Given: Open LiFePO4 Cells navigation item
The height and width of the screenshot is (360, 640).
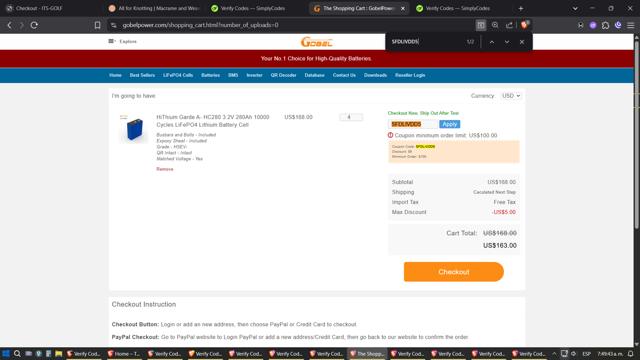Looking at the screenshot, I should (x=178, y=75).
